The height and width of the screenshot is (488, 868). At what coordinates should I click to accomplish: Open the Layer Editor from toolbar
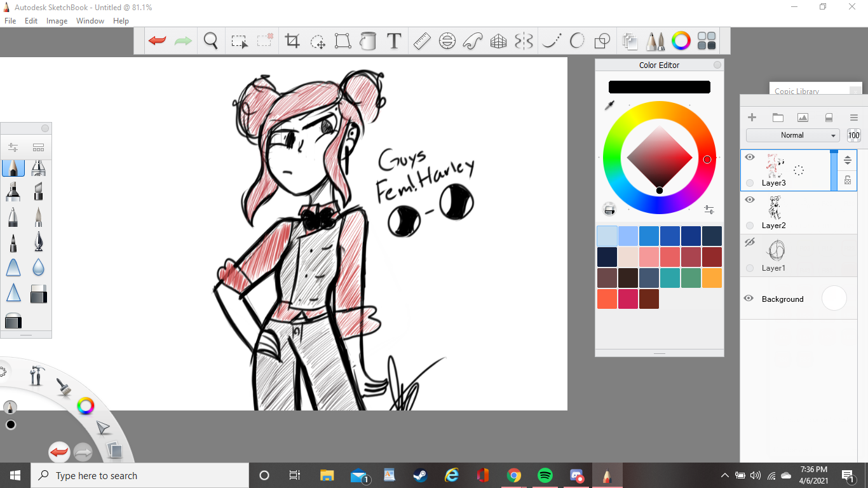tap(630, 41)
